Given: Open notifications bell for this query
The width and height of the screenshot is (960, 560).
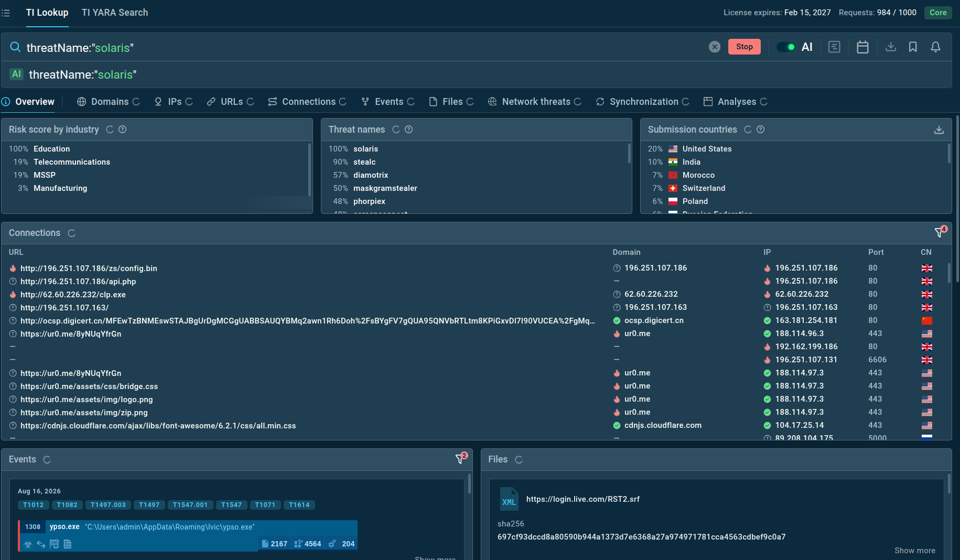Looking at the screenshot, I should coord(935,47).
